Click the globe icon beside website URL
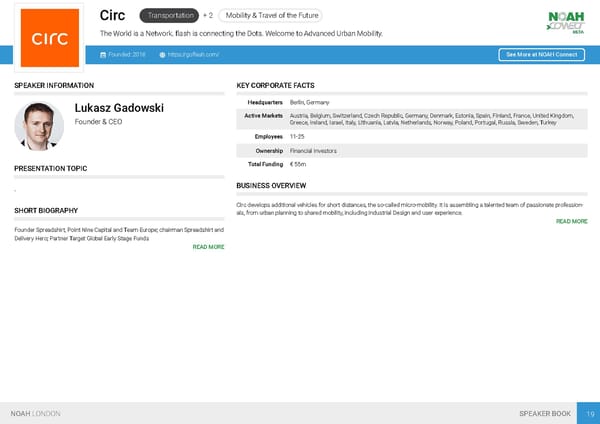This screenshot has height=424, width=600. pos(162,54)
